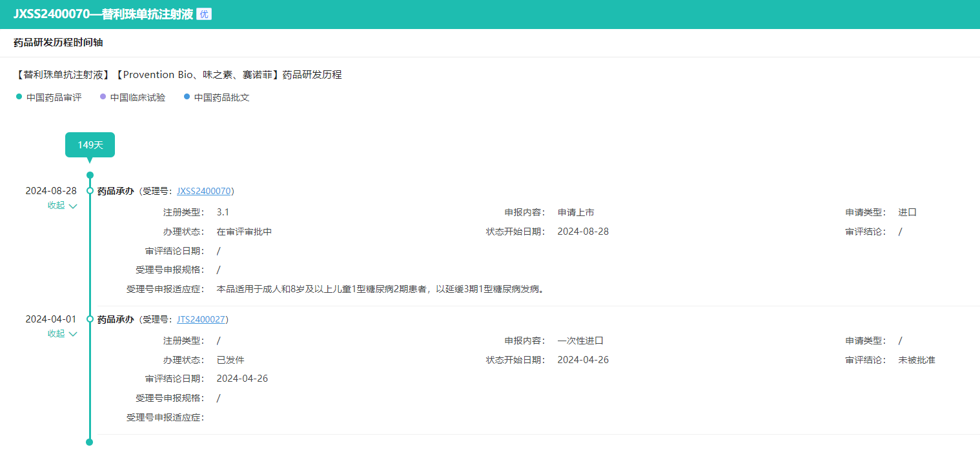Viewport: 980px width, 456px height.
Task: Toggle the 中国药品批文 legend item
Action: pyautogui.click(x=217, y=97)
